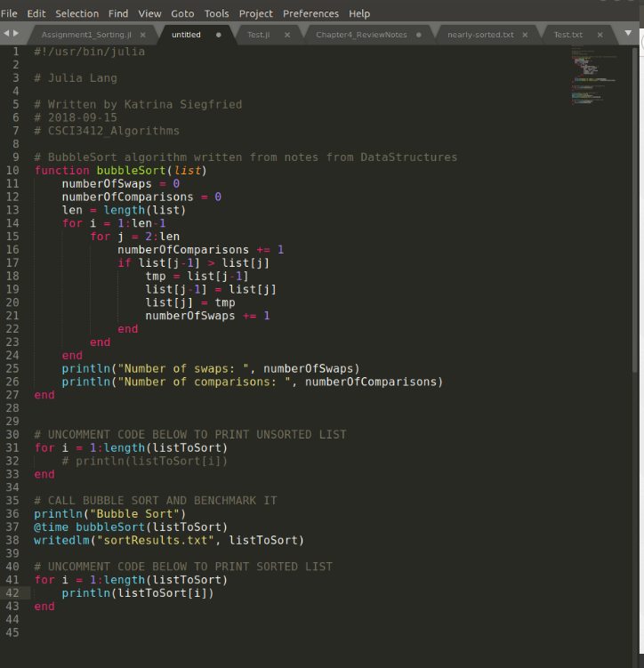Close the unsaved Chapter4_ReviewNotes tab via dot
Screen dimensions: 644x668
tap(419, 35)
